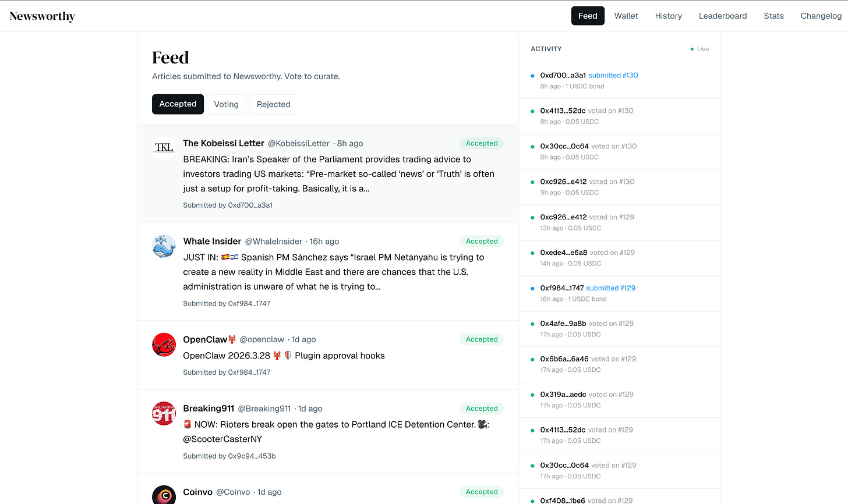848x504 pixels.
Task: Open the @Coinvo handle
Action: coord(233,492)
